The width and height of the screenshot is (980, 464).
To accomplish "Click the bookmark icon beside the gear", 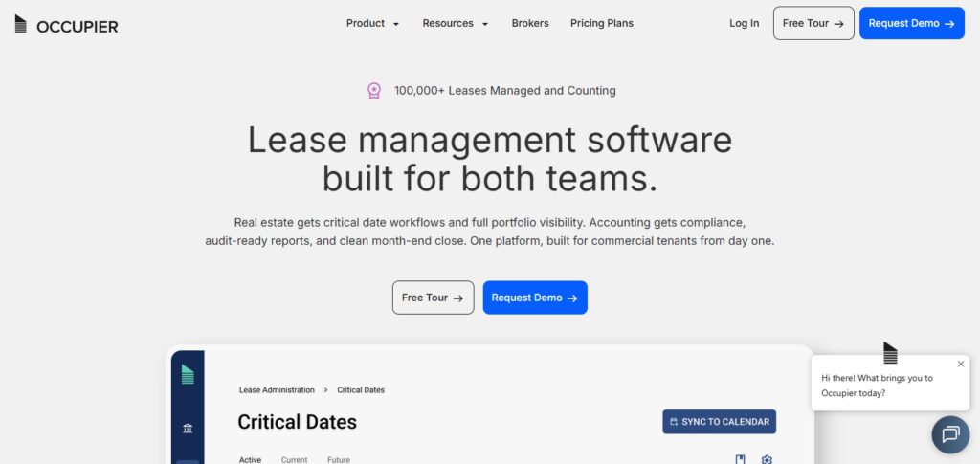I will (x=741, y=459).
